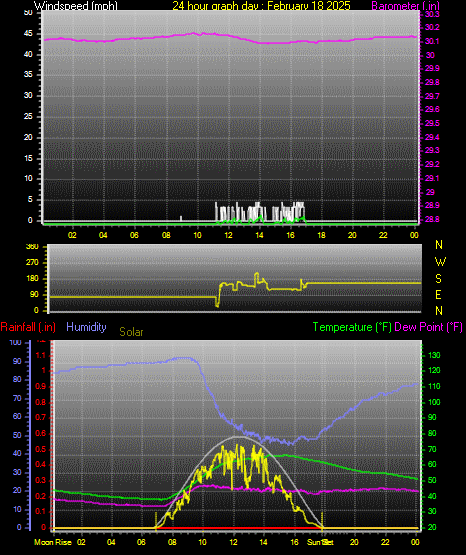Click the Moon Rise marker label

pyautogui.click(x=53, y=542)
